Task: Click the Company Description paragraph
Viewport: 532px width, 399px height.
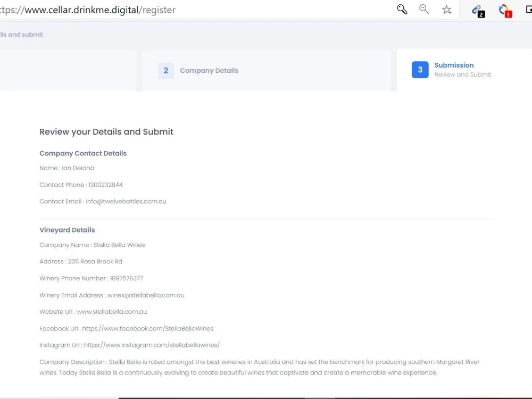Action: coord(259,367)
